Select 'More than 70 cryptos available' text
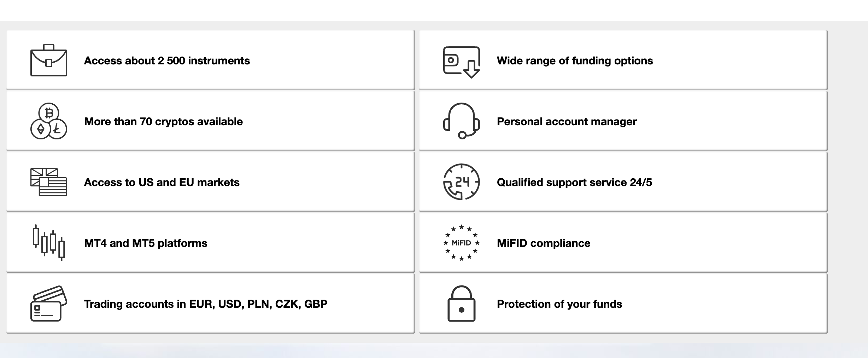868x358 pixels. [163, 121]
